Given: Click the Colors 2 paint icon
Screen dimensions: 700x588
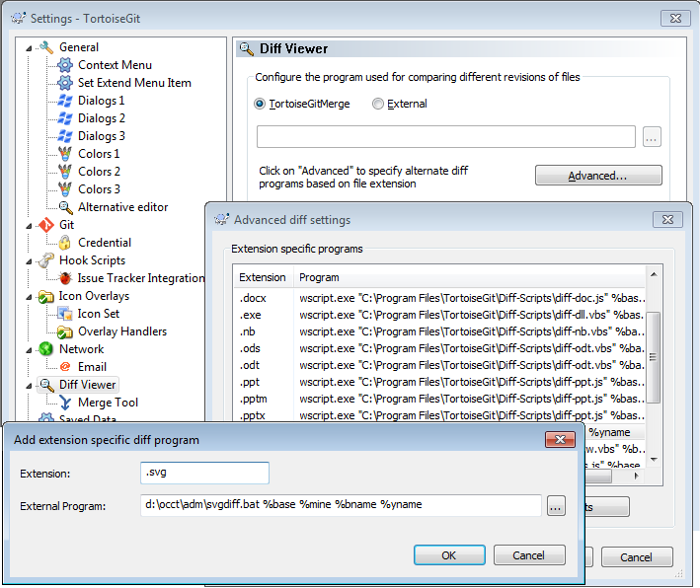Looking at the screenshot, I should pyautogui.click(x=65, y=172).
